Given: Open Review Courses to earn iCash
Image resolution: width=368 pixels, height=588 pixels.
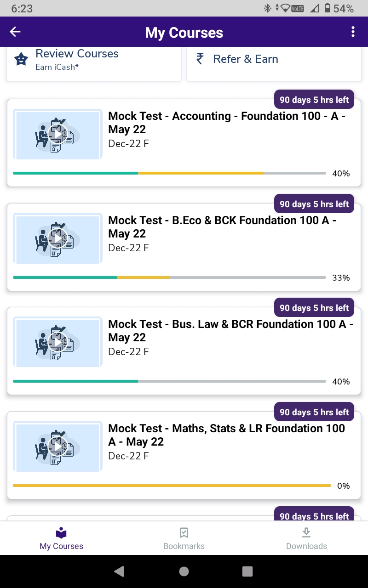Looking at the screenshot, I should click(77, 59).
